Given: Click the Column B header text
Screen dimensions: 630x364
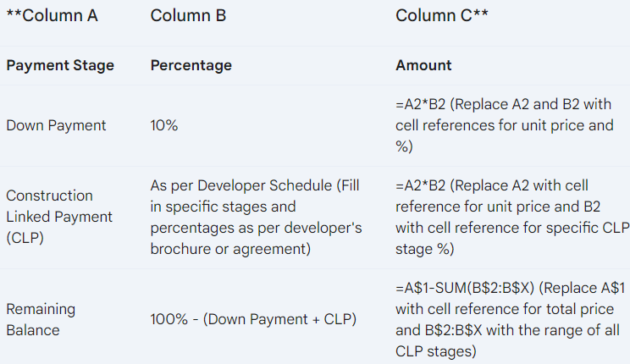Looking at the screenshot, I should [188, 16].
